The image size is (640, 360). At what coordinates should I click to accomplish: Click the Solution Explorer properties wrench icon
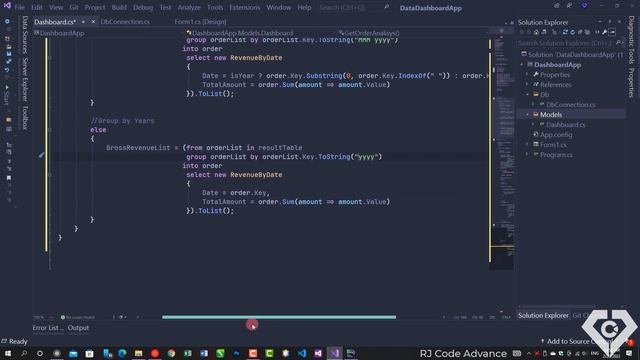pos(604,32)
